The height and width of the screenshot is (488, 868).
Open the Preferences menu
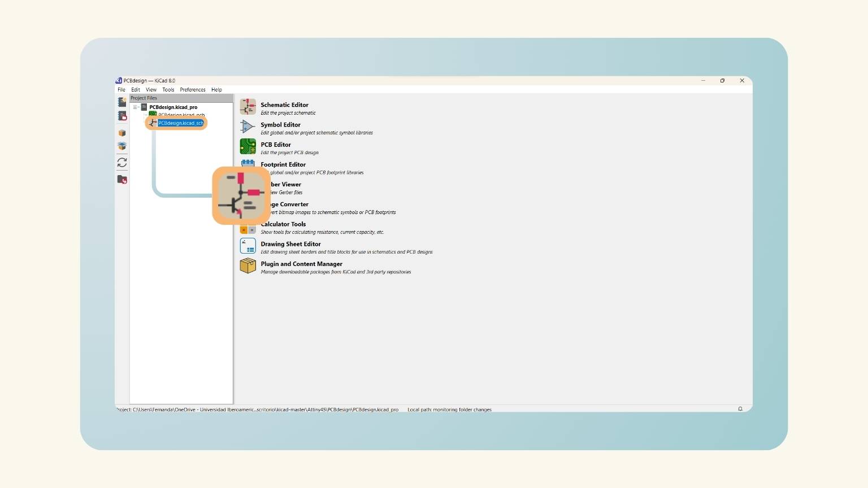[193, 90]
